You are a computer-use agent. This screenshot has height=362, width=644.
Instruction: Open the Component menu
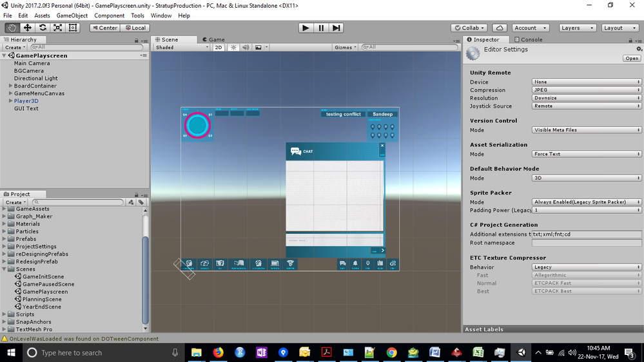[x=109, y=15]
